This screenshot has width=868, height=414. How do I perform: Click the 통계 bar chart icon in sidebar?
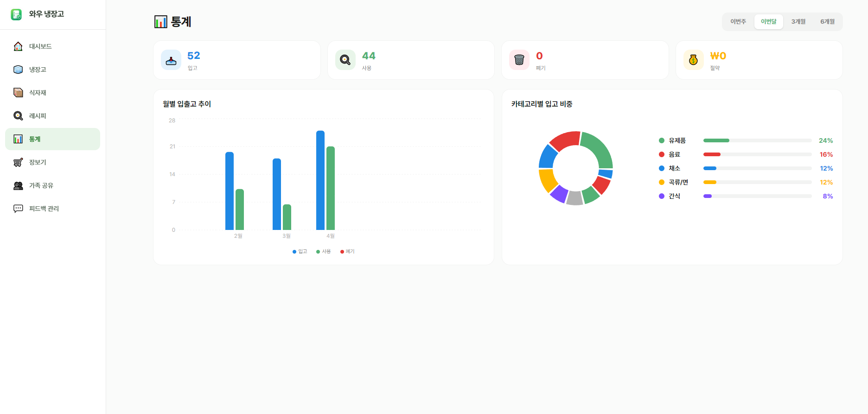pyautogui.click(x=18, y=139)
